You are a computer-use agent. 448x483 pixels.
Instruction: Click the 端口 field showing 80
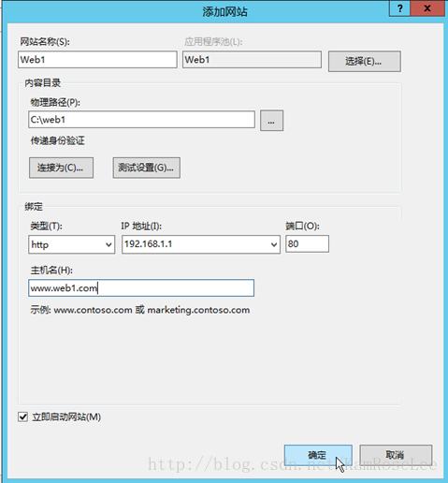tap(307, 243)
